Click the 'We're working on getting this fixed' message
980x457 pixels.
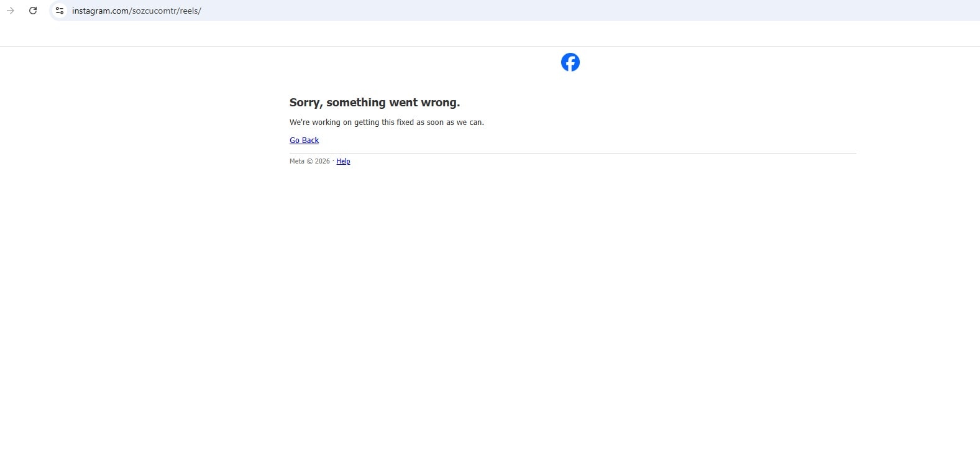[387, 122]
